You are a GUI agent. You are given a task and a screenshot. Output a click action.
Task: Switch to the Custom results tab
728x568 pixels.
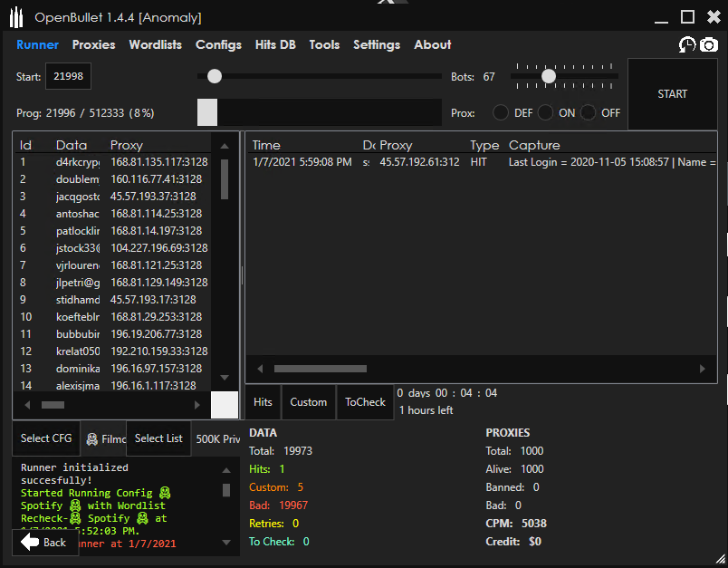point(308,401)
